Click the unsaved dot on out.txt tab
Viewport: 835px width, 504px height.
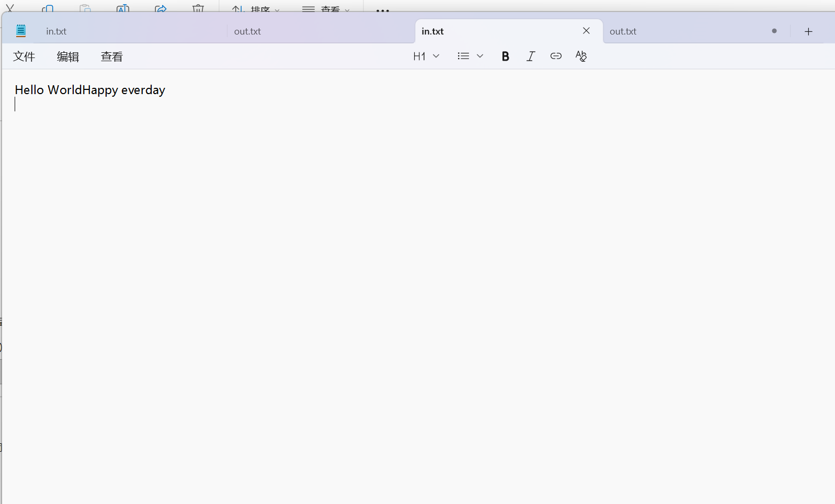(x=774, y=31)
